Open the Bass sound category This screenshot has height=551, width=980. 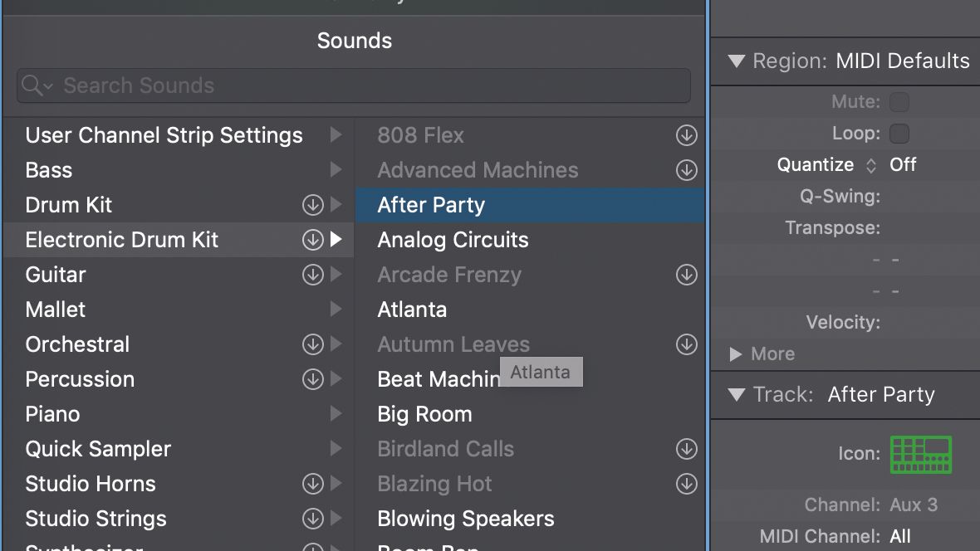pos(48,170)
